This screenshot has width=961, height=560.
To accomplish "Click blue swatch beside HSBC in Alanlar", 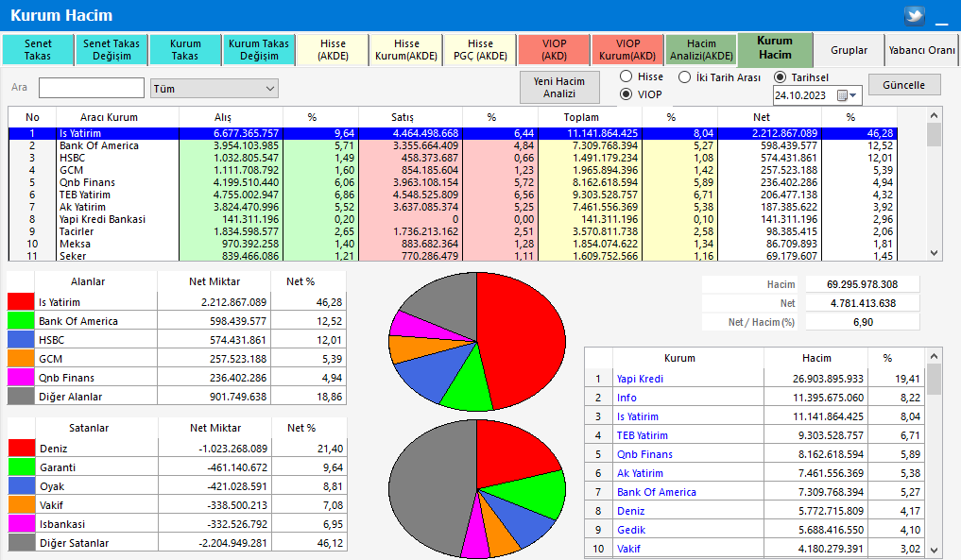I will [x=21, y=339].
